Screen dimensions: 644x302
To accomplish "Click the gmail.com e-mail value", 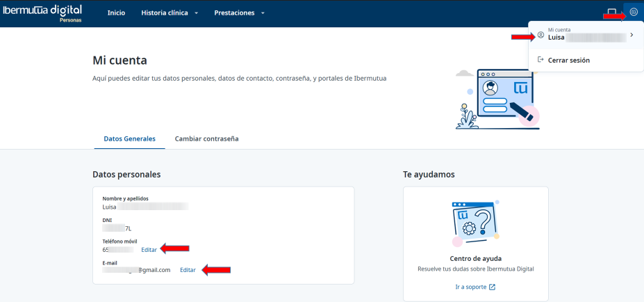I will [136, 270].
